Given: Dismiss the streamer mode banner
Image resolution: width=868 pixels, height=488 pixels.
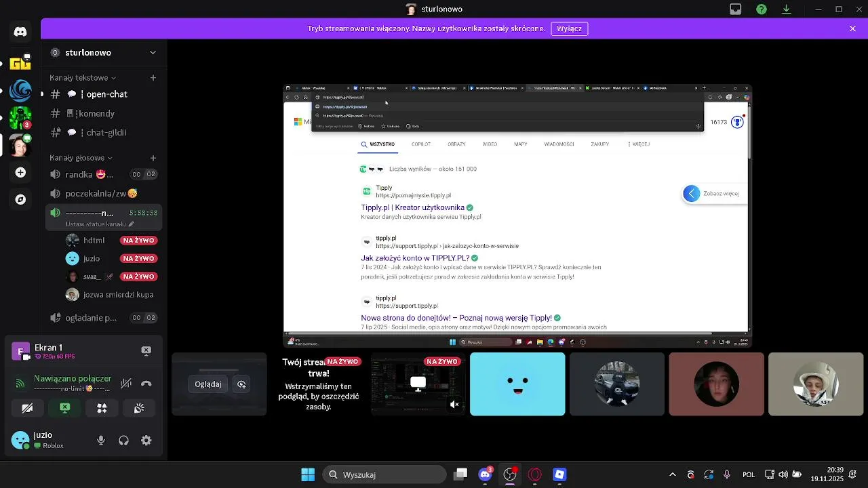Looking at the screenshot, I should coord(852,28).
